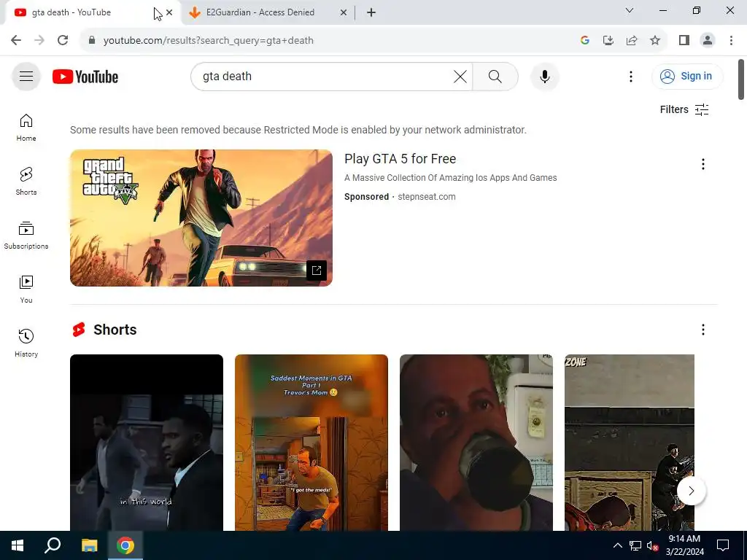
Task: Click the Sign in button
Action: pyautogui.click(x=687, y=76)
